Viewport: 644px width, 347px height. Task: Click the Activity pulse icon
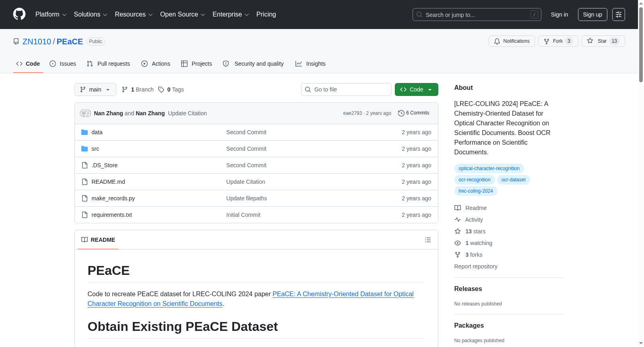coord(458,220)
